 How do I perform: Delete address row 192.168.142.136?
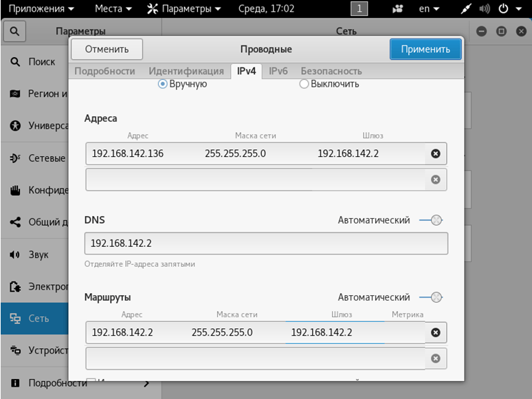pyautogui.click(x=436, y=153)
